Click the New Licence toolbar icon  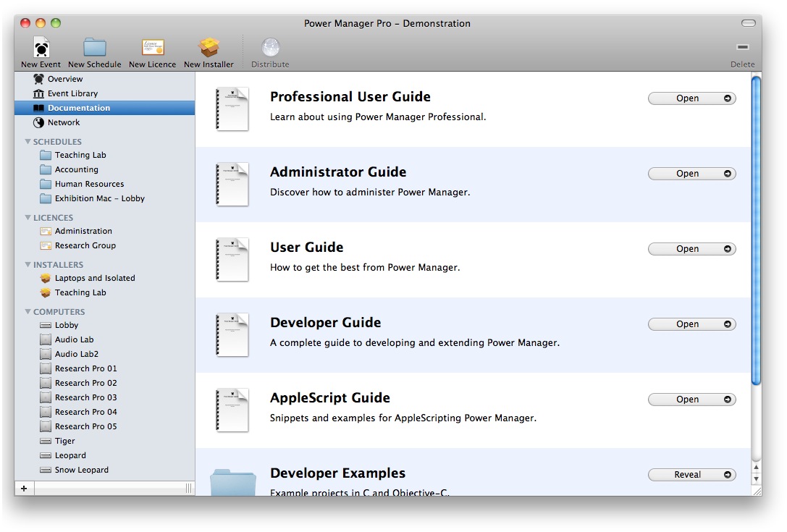(x=153, y=47)
